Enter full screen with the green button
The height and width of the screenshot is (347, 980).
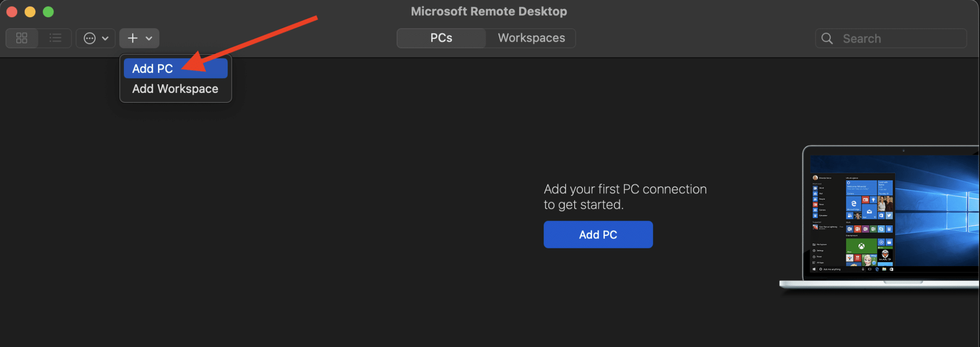point(48,11)
